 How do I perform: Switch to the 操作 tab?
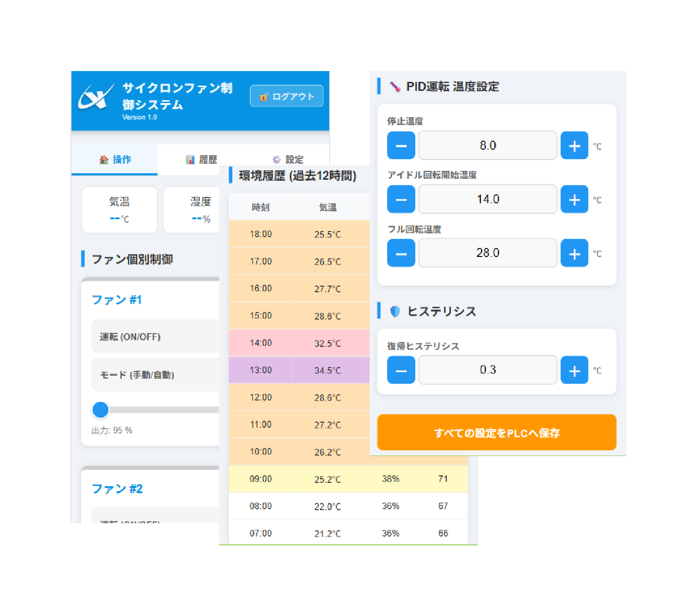[x=115, y=160]
